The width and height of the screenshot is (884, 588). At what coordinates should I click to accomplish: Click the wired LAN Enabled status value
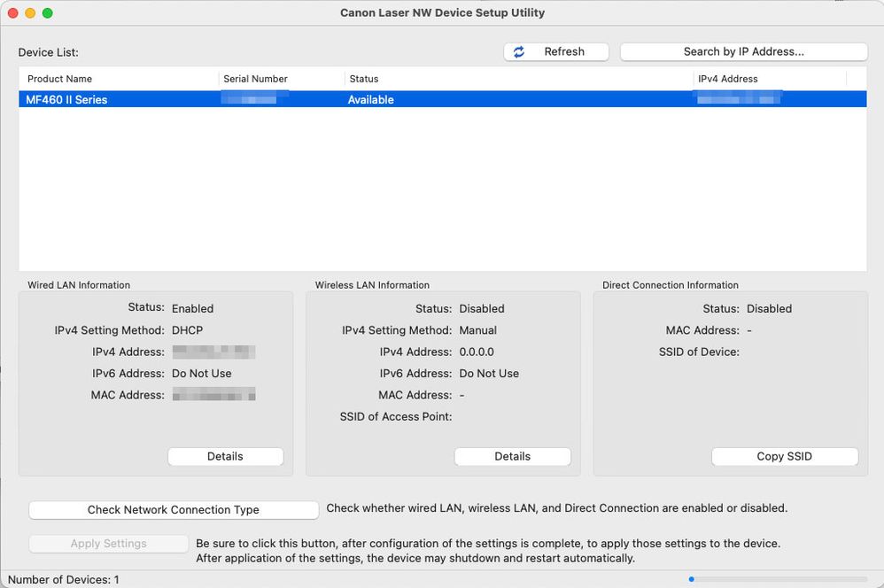(193, 308)
